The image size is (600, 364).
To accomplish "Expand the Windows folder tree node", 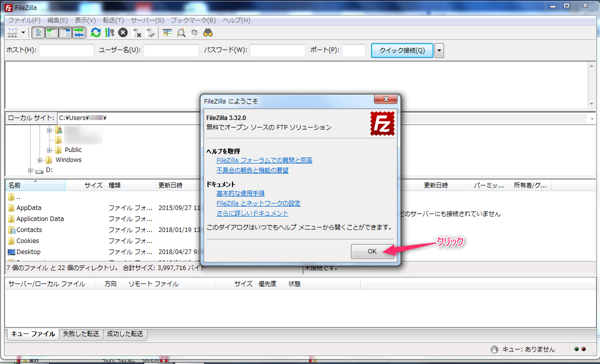I will coord(40,160).
